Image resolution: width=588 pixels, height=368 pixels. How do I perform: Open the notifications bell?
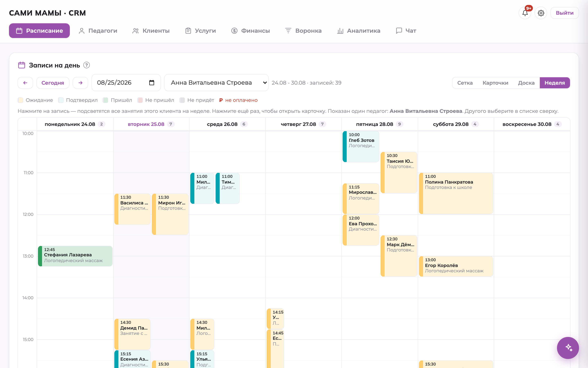pos(525,13)
